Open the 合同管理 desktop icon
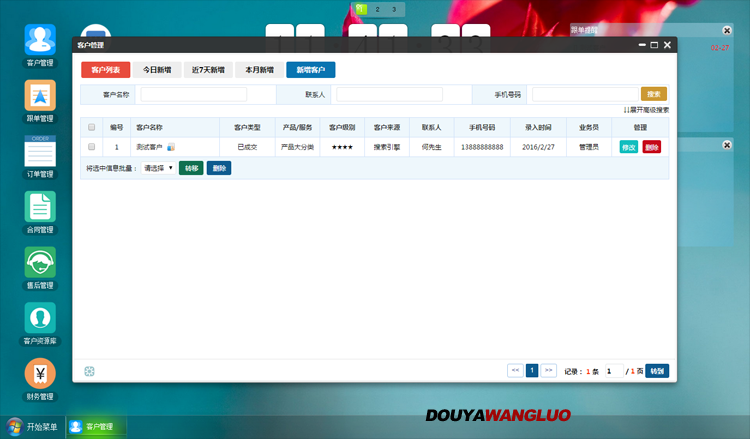750x439 pixels. click(x=40, y=206)
